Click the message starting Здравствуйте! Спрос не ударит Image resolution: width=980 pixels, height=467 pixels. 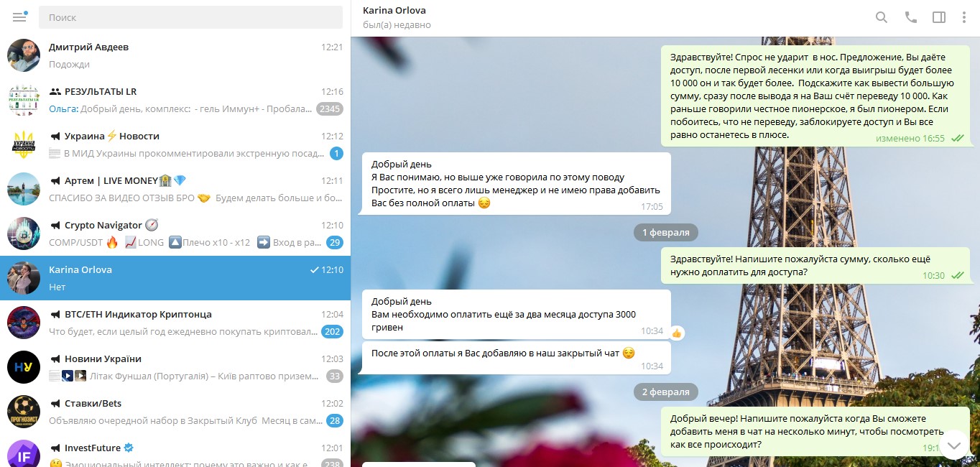(817, 96)
